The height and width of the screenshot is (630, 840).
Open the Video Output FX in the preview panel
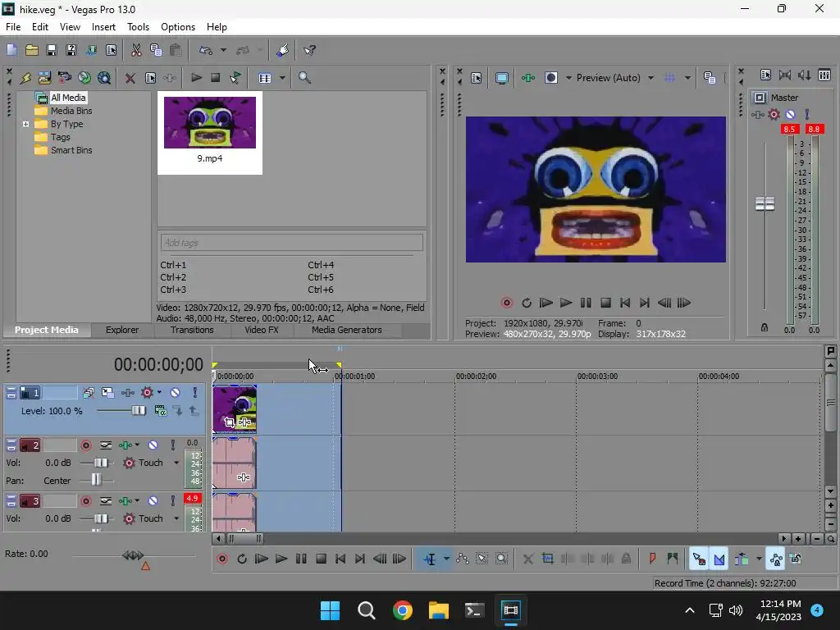[528, 78]
